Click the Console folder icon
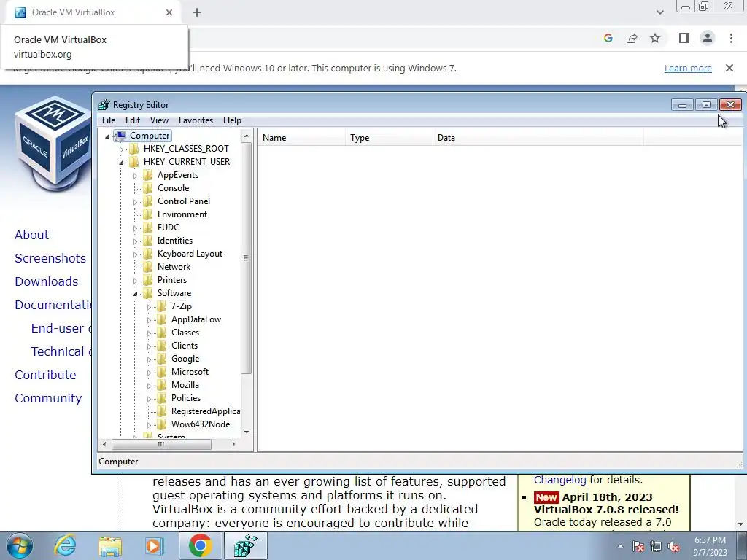The image size is (747, 560). (x=148, y=187)
